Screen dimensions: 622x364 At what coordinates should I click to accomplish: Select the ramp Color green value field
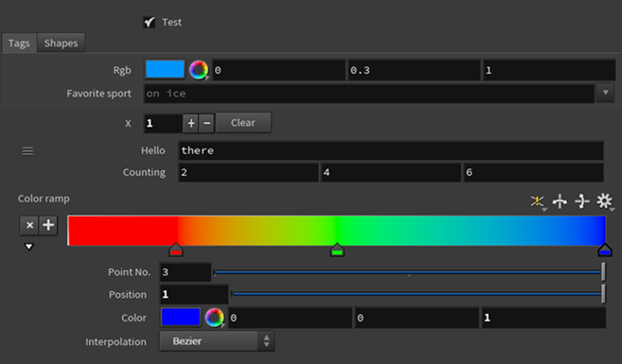pyautogui.click(x=417, y=318)
